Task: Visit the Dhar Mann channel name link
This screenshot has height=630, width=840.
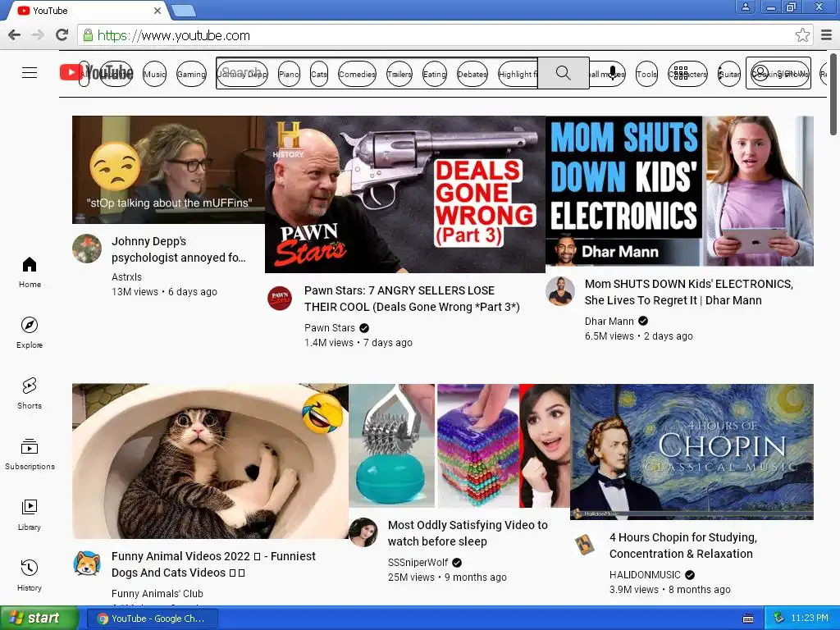Action: point(609,322)
